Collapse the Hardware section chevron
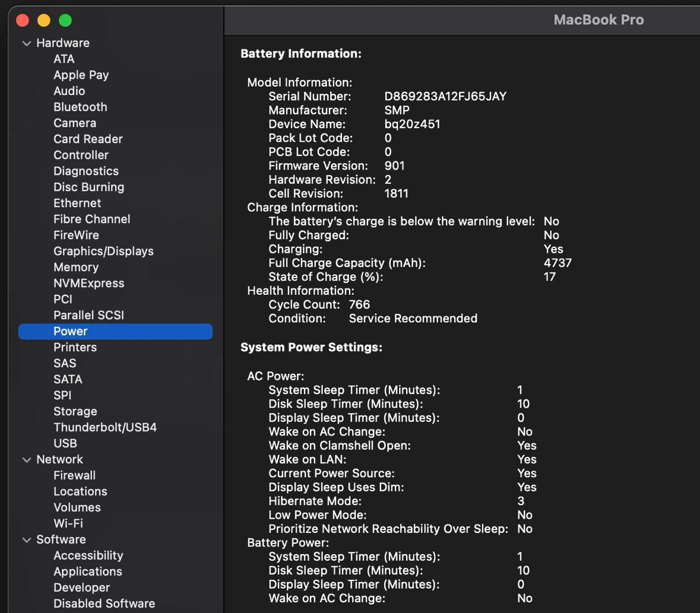700x613 pixels. [x=27, y=43]
